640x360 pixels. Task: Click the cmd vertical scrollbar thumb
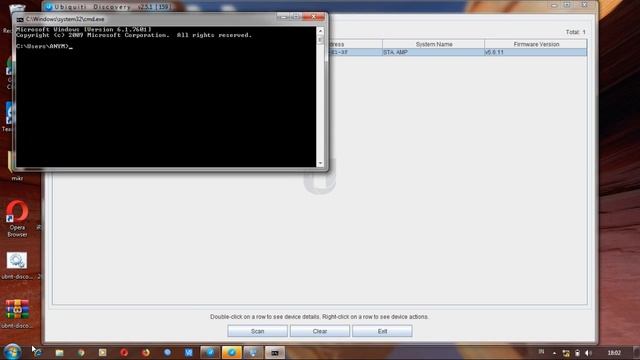pos(320,40)
